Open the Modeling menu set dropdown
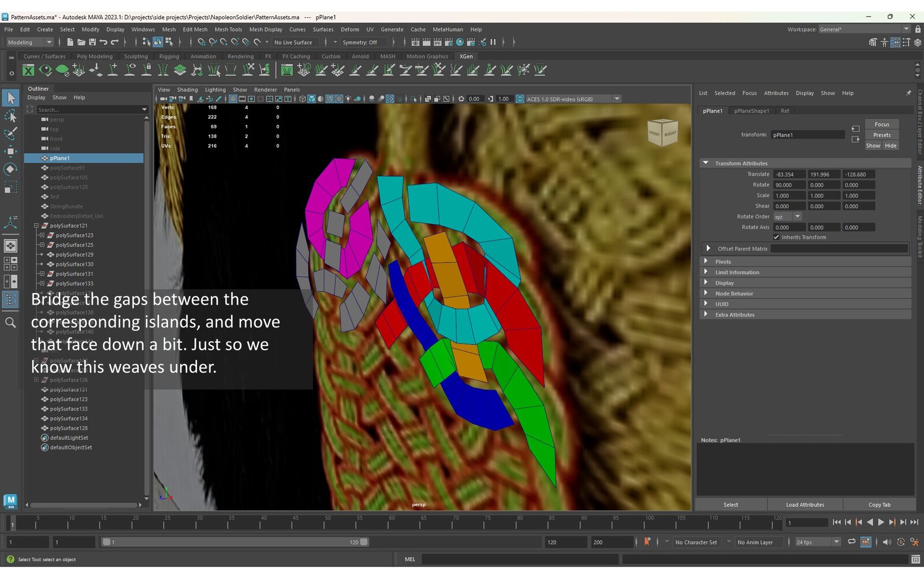Viewport: 924px width, 578px height. coord(29,42)
